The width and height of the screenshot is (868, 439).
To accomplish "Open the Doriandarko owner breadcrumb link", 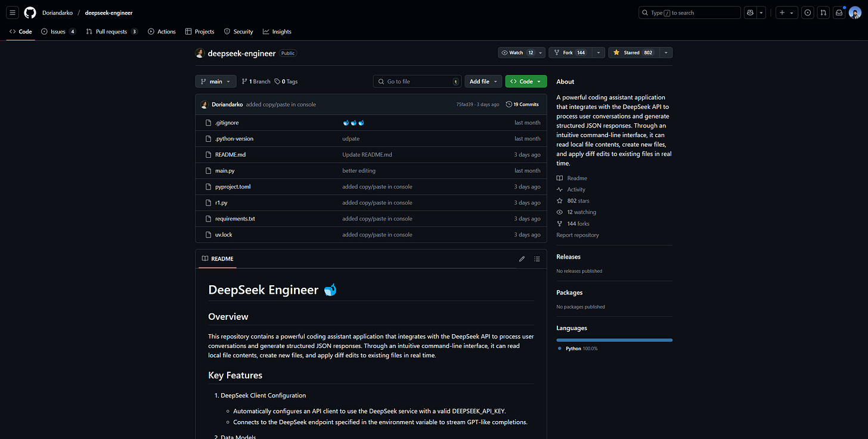I will point(58,13).
